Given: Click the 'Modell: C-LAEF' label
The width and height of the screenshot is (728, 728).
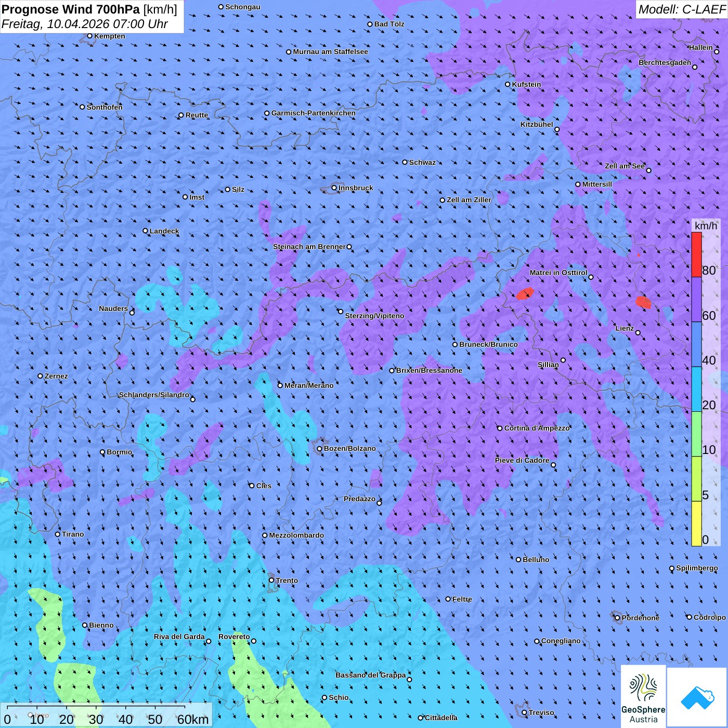Looking at the screenshot, I should click(x=682, y=9).
